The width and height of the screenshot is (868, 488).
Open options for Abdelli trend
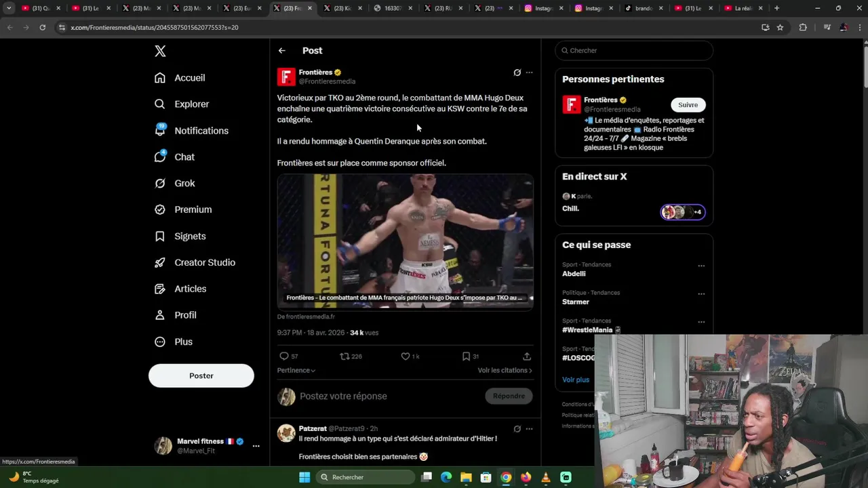(701, 266)
